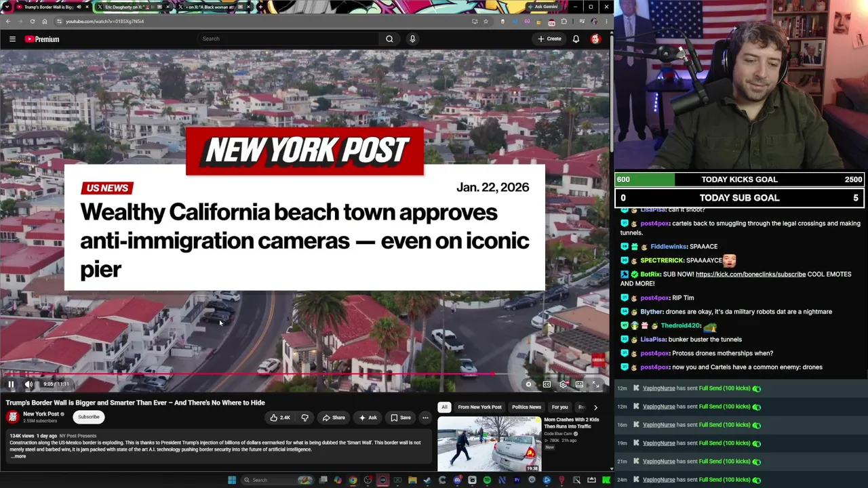This screenshot has width=868, height=488.
Task: Open the YouTube account avatar menu
Action: click(595, 39)
